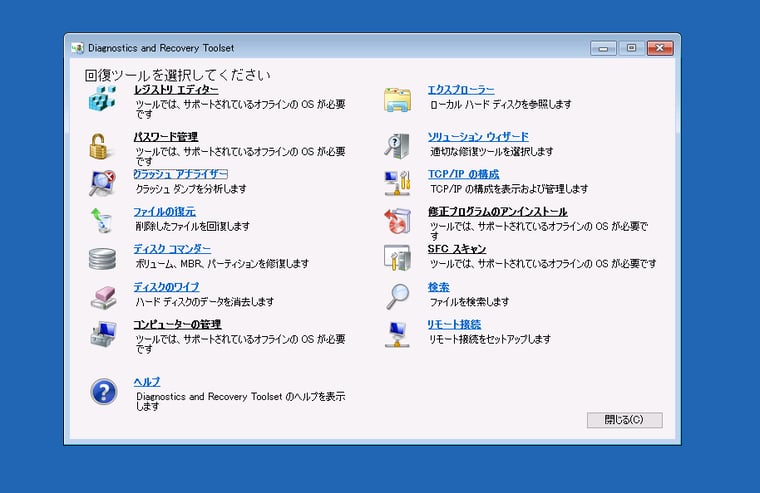Click the Explorer folder icon
Image resolution: width=760 pixels, height=493 pixels.
(x=397, y=99)
